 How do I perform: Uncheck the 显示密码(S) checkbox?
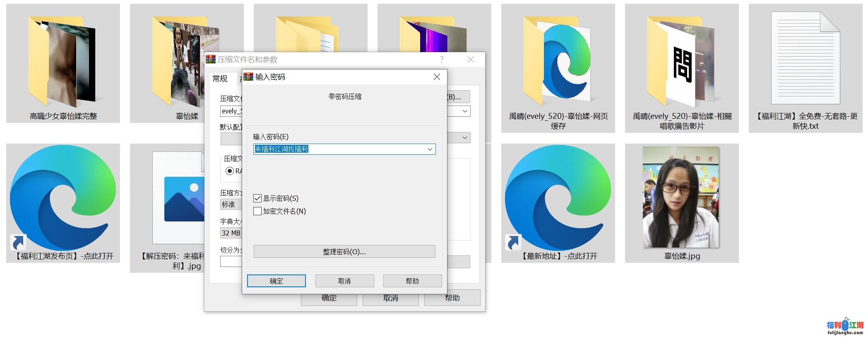[257, 199]
